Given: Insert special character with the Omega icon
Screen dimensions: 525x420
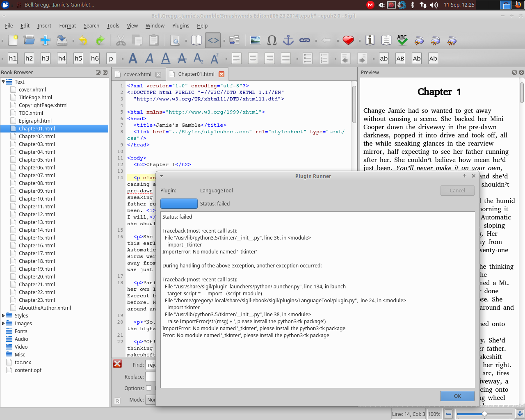Looking at the screenshot, I should tap(272, 40).
